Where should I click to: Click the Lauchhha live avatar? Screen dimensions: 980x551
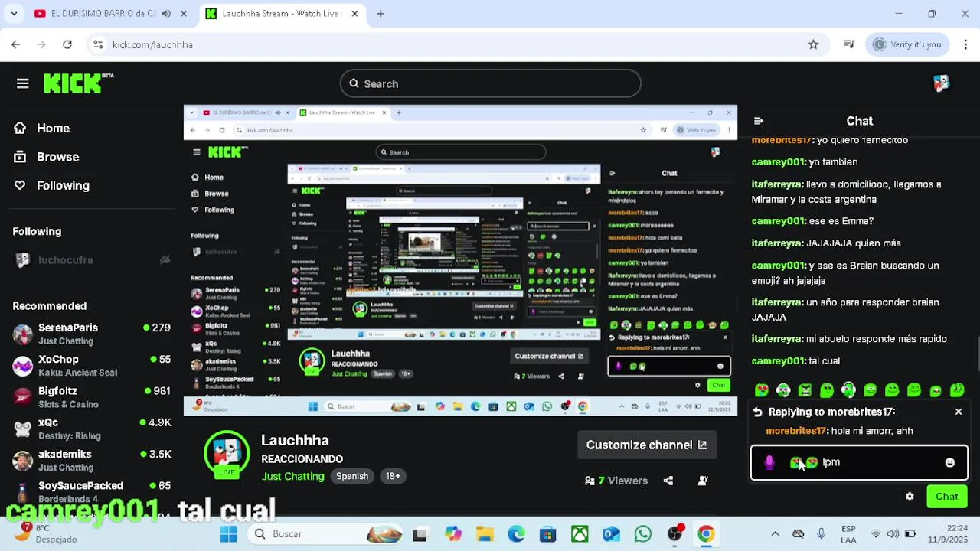point(227,454)
